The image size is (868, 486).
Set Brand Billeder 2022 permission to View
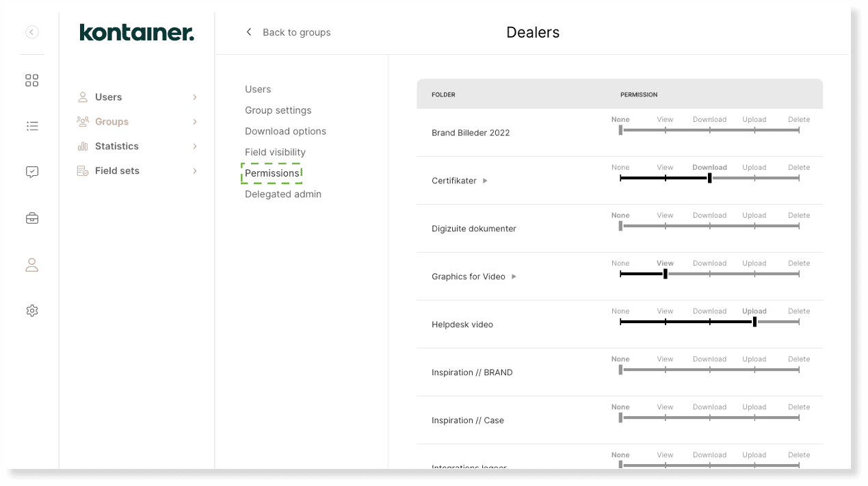click(665, 129)
